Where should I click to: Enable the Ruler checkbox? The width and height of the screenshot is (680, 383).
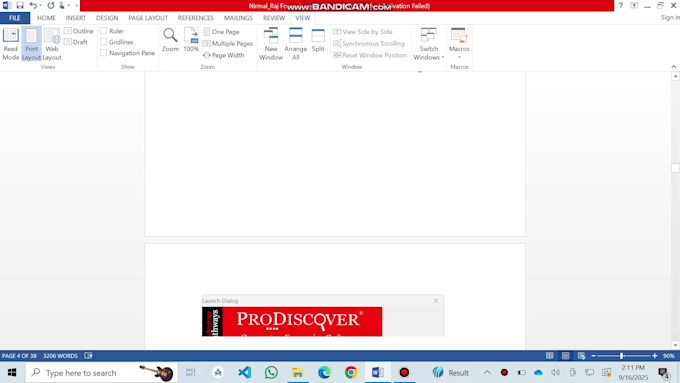tap(103, 31)
